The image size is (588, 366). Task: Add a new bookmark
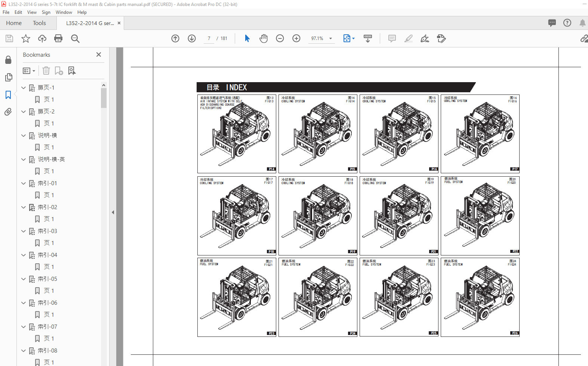[x=59, y=71]
